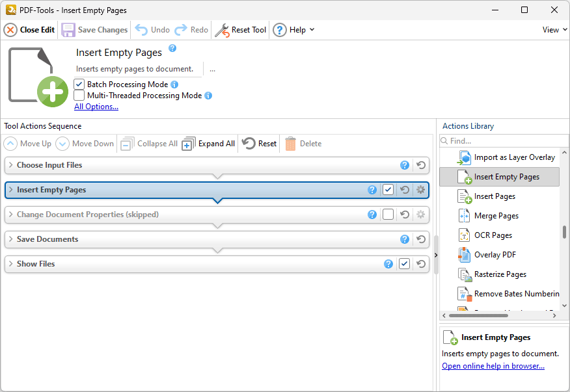570x392 pixels.
Task: Click the ellipsis button next to description
Action: (212, 70)
